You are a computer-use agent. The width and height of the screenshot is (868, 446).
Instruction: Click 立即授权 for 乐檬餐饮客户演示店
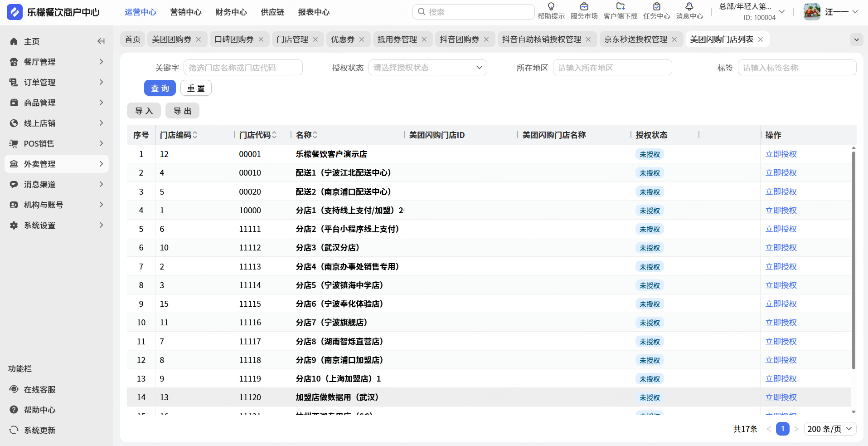781,154
